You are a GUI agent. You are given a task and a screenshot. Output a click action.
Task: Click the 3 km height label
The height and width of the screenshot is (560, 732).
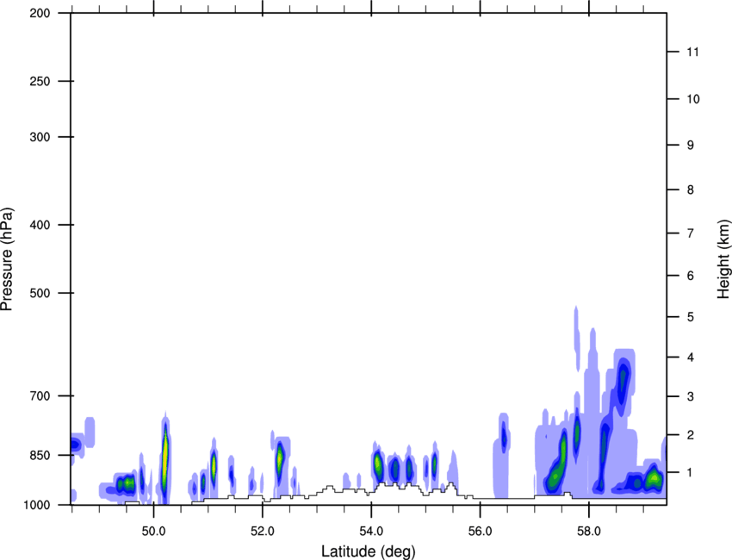[x=691, y=396]
